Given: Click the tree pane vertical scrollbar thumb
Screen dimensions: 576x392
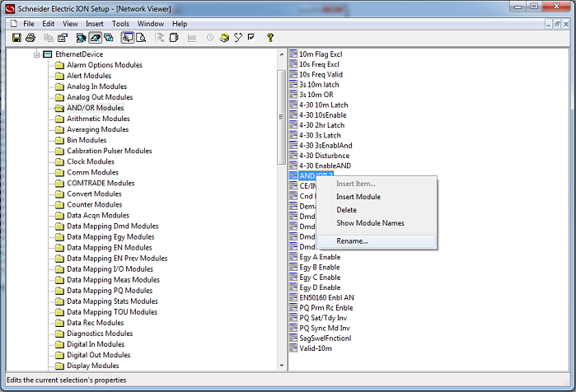Looking at the screenshot, I should [282, 117].
